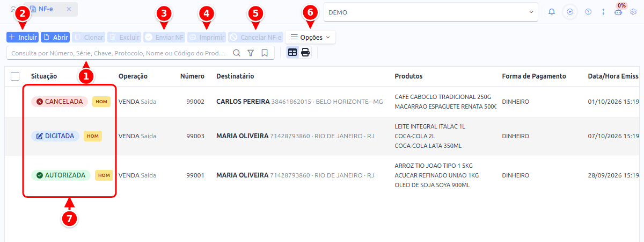Click product CAFE CABOCLO TRADICIONAL 250G
This screenshot has width=644, height=242.
pos(443,97)
